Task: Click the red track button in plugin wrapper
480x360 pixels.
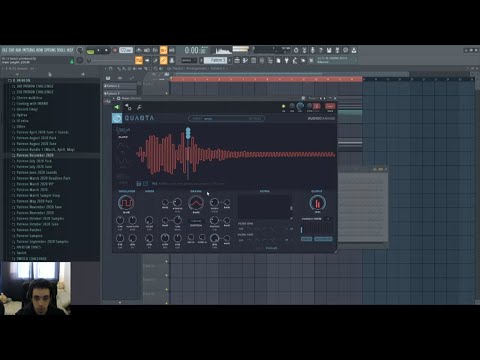Action: 330,107
